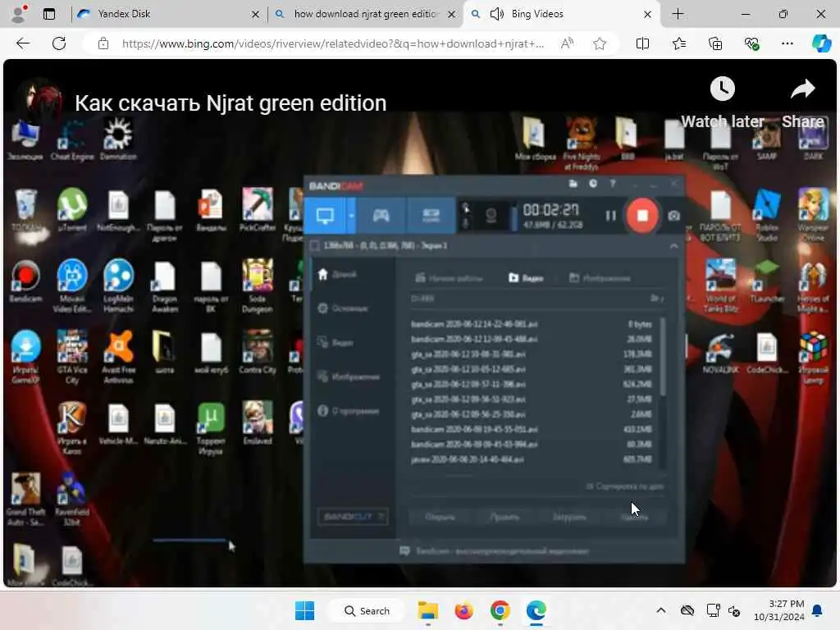
Task: Open the Njrat green edition video title
Action: pos(231,103)
